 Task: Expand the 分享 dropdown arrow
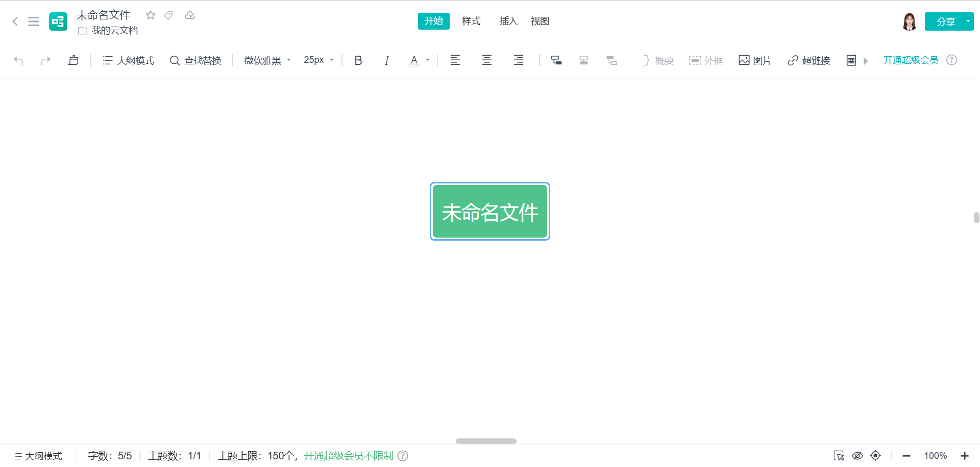pos(968,21)
